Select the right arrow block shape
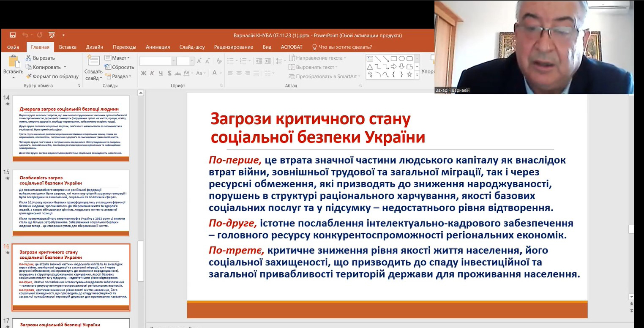Image resolution: width=644 pixels, height=328 pixels. 393,67
